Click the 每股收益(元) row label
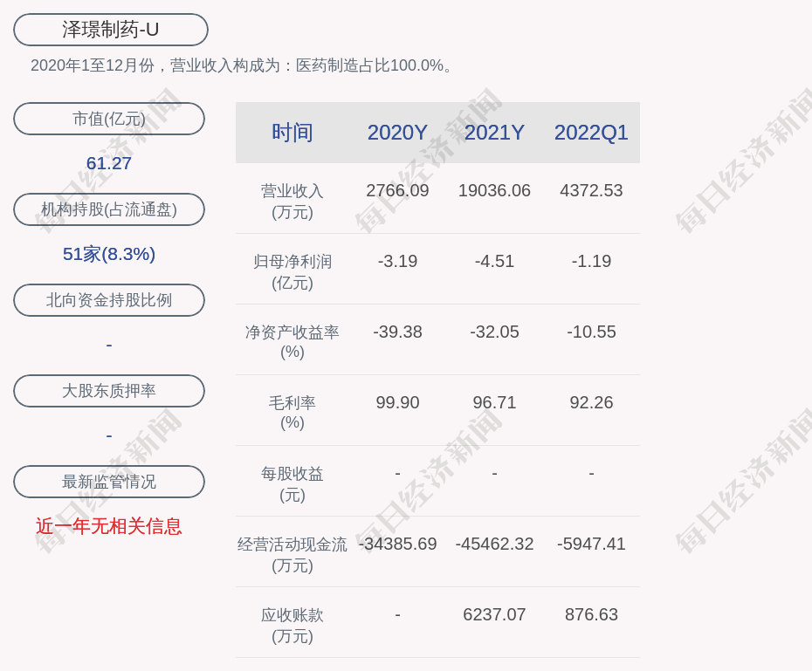Screen dimensions: 812x671 [292, 484]
